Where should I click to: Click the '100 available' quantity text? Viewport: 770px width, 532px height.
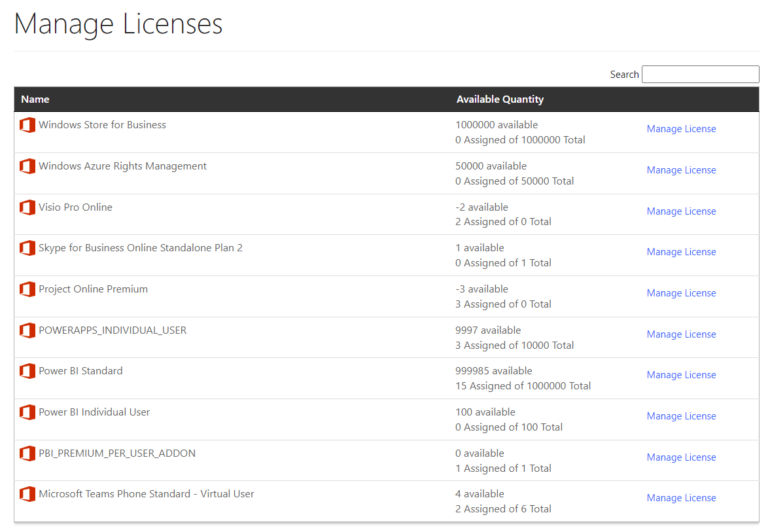tap(485, 412)
